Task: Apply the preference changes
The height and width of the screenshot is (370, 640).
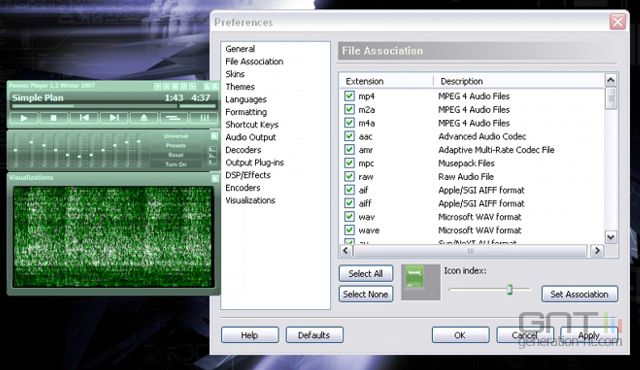Action: tap(589, 335)
